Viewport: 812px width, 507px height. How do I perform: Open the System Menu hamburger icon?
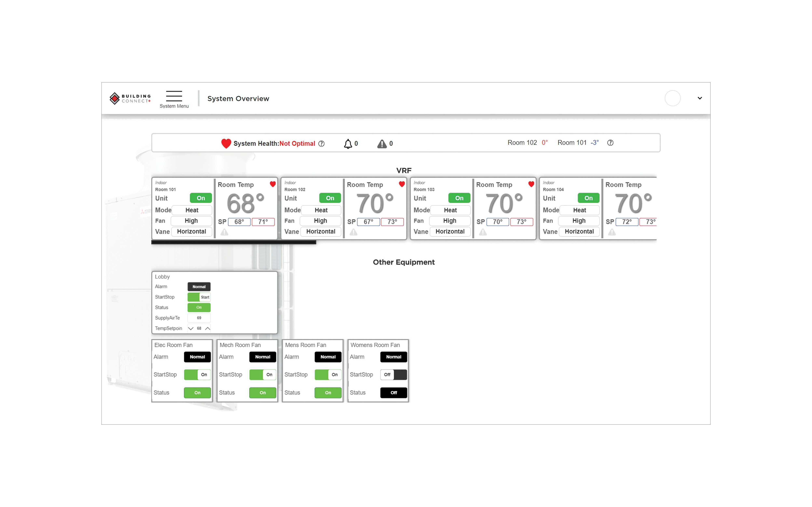[174, 96]
